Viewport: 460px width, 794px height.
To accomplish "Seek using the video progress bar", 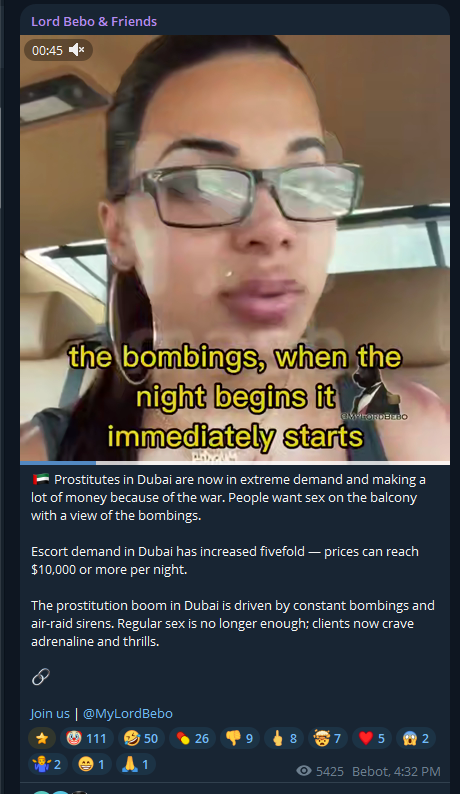I will 235,462.
